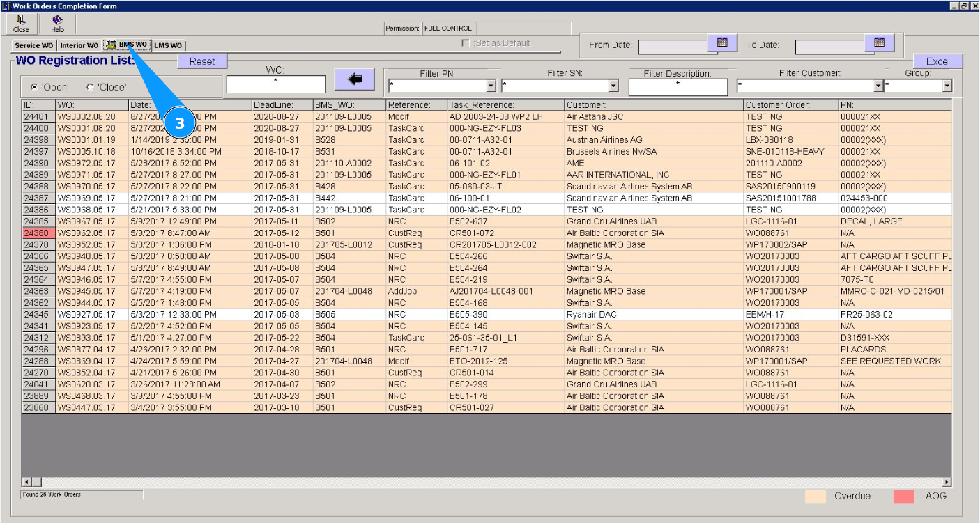Select the 'Close' radio button

pos(90,87)
